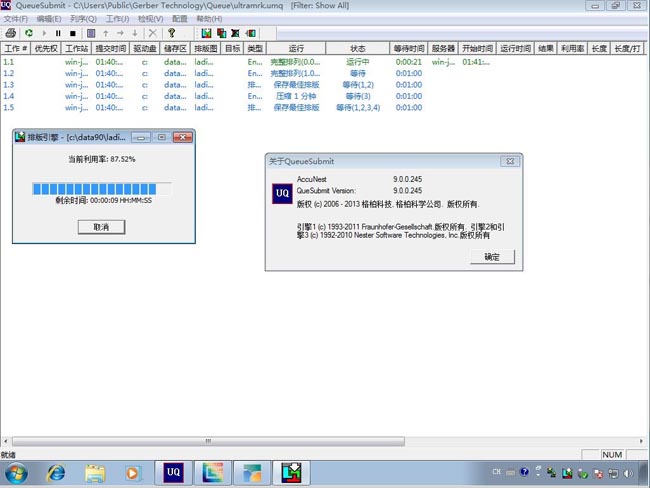This screenshot has width=650, height=488.
Task: Open the 编辑(E) menu
Action: [x=49, y=19]
